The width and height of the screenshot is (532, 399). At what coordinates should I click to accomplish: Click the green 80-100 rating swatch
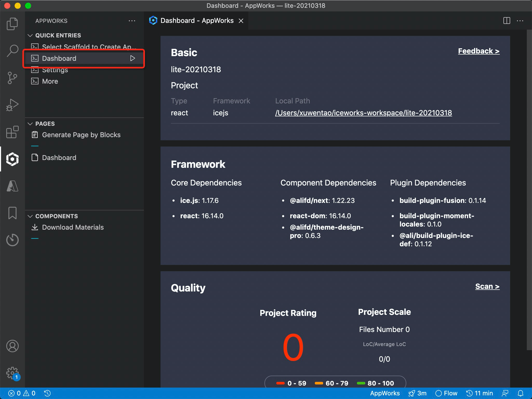coord(361,383)
